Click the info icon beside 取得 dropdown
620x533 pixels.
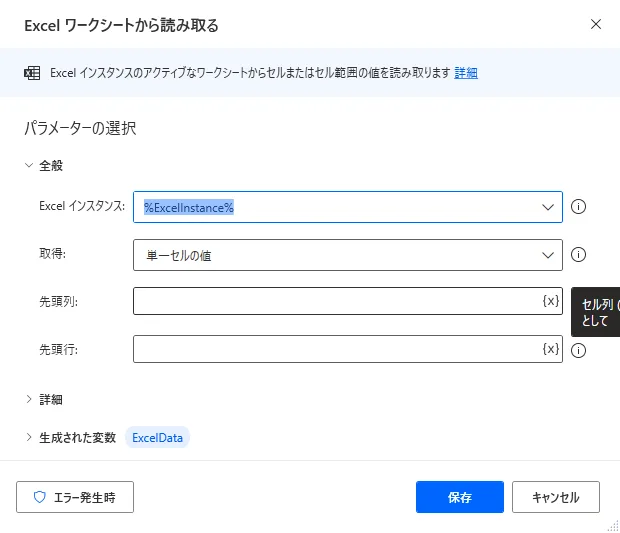578,255
